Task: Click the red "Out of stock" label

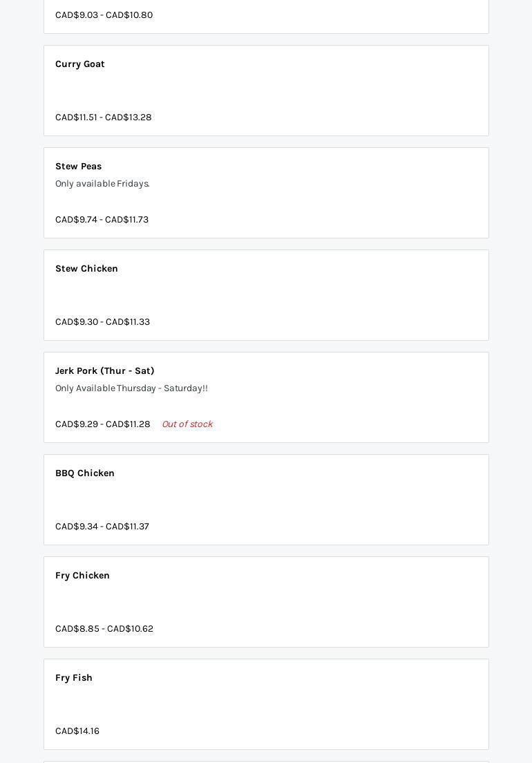Action: (x=187, y=424)
